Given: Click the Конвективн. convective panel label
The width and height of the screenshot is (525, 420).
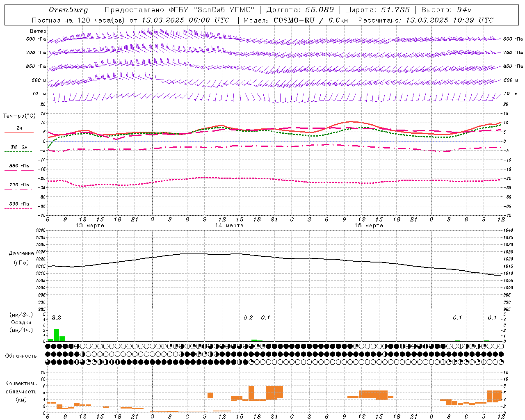Looking at the screenshot, I should click(21, 383).
